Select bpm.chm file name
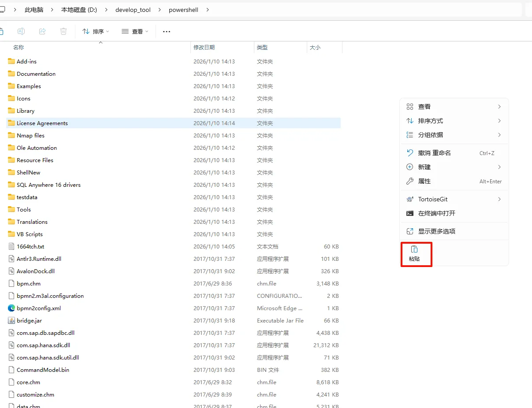Screen dimensions: 532x408 click(29, 283)
